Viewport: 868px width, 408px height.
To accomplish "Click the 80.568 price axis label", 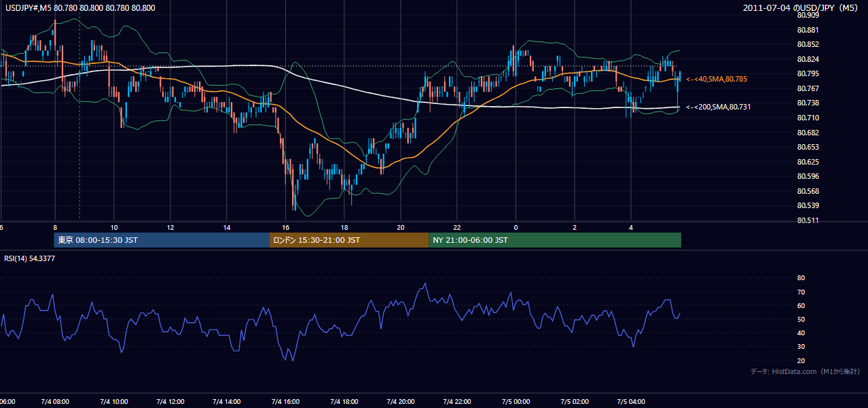I will [808, 191].
